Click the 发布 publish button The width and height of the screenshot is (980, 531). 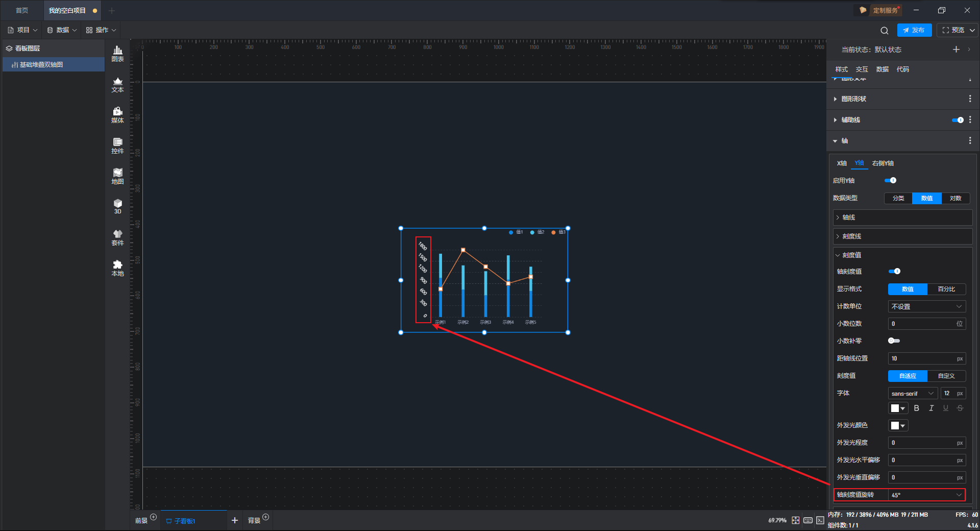914,30
